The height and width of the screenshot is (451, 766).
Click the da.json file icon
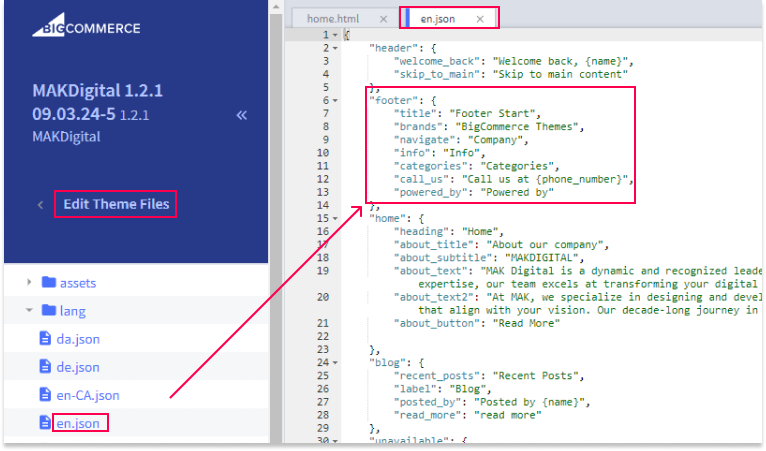pyautogui.click(x=44, y=339)
